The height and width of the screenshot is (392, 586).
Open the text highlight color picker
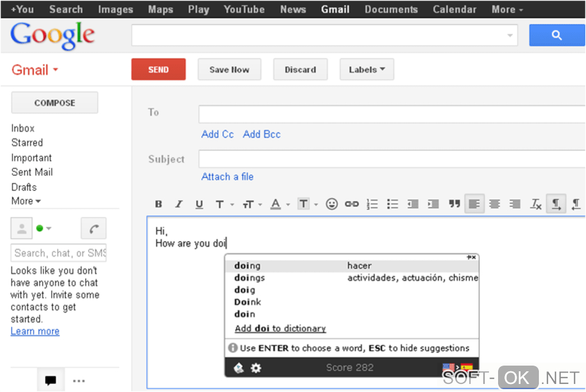[x=307, y=204]
